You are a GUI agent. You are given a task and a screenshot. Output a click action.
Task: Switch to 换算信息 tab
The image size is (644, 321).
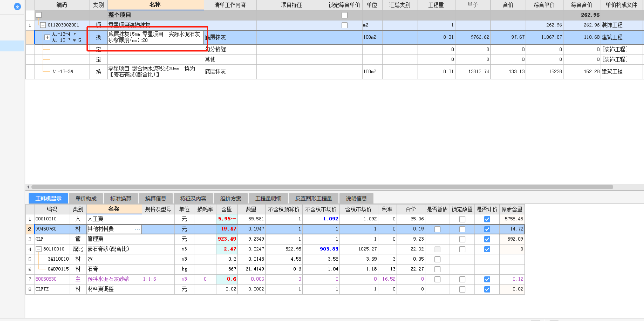(156, 198)
